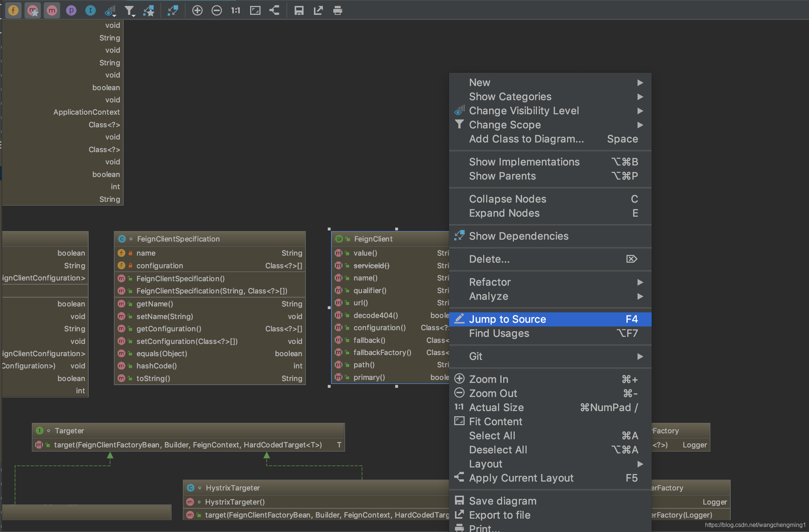809x532 pixels.
Task: Toggle Fields visibility in diagram toolbar
Action: click(13, 10)
